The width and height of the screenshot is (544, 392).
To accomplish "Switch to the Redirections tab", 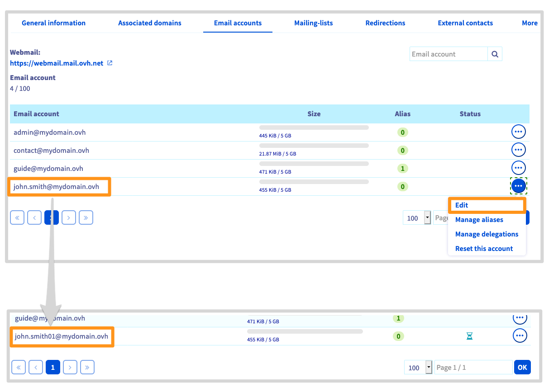I will (x=385, y=23).
